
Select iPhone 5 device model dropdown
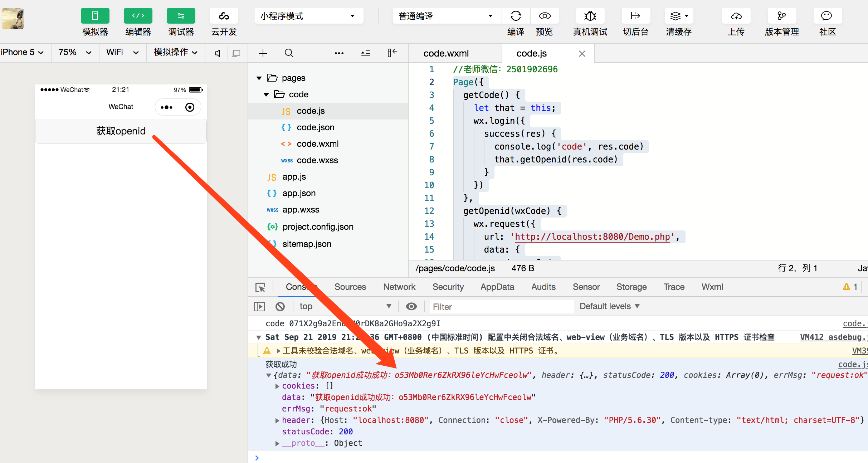[x=23, y=53]
